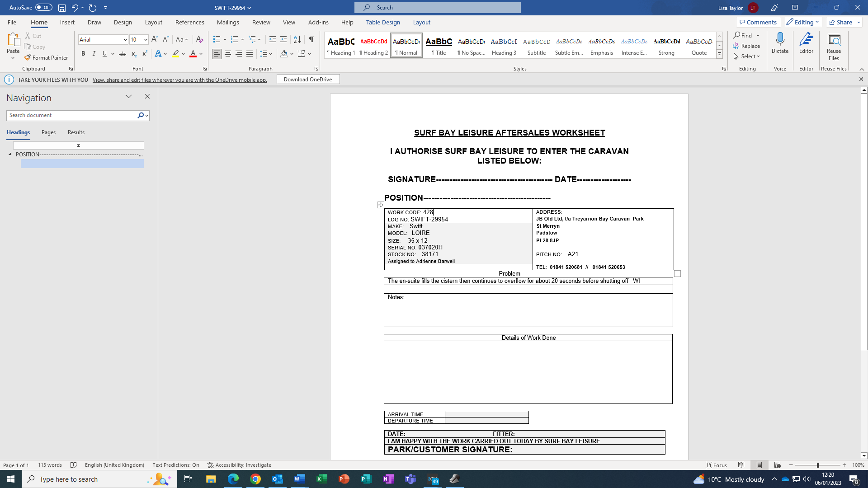Open the font name dropdown
Image resolution: width=868 pixels, height=488 pixels.
(x=125, y=40)
